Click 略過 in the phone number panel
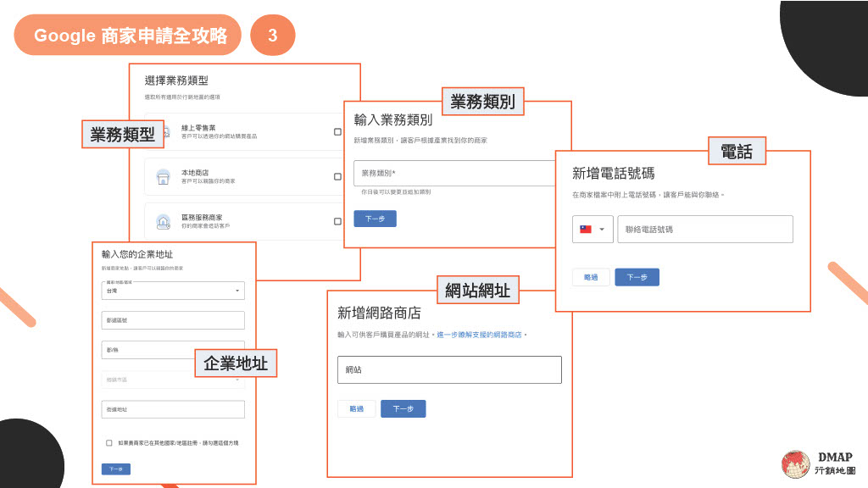868x488 pixels. [x=589, y=277]
